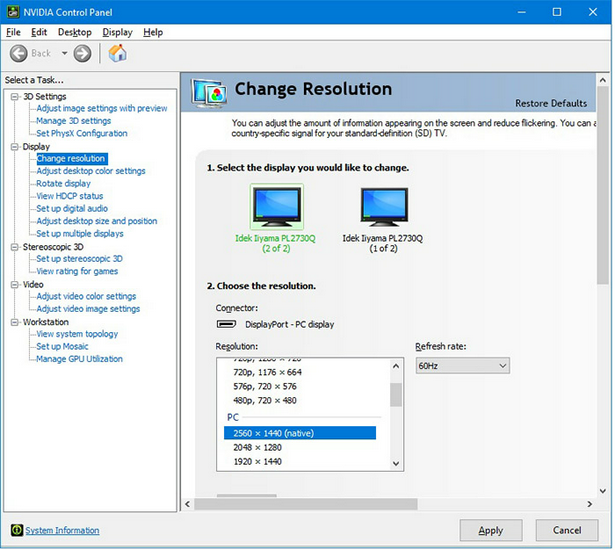This screenshot has width=615, height=550.
Task: Open the Help menu
Action: point(153,32)
